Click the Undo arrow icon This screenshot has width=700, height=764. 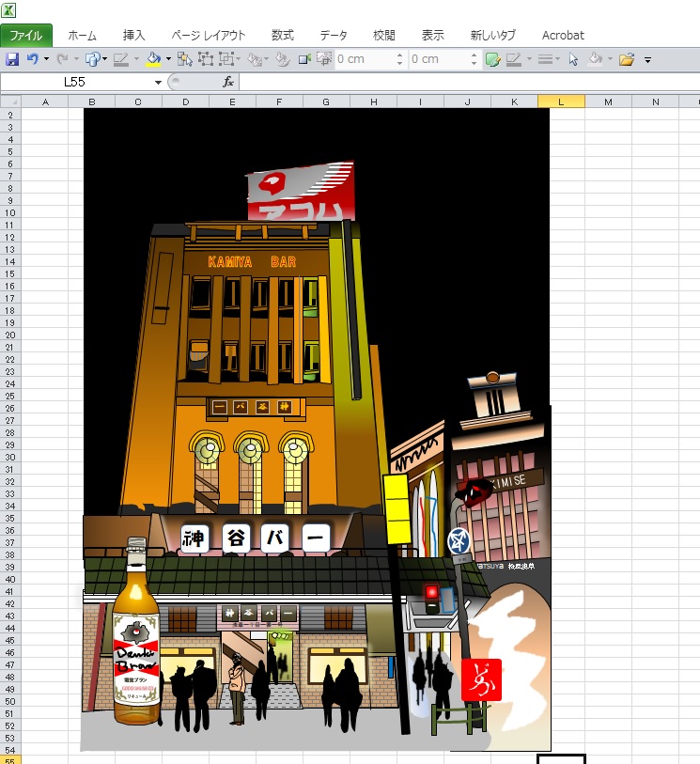[x=33, y=59]
